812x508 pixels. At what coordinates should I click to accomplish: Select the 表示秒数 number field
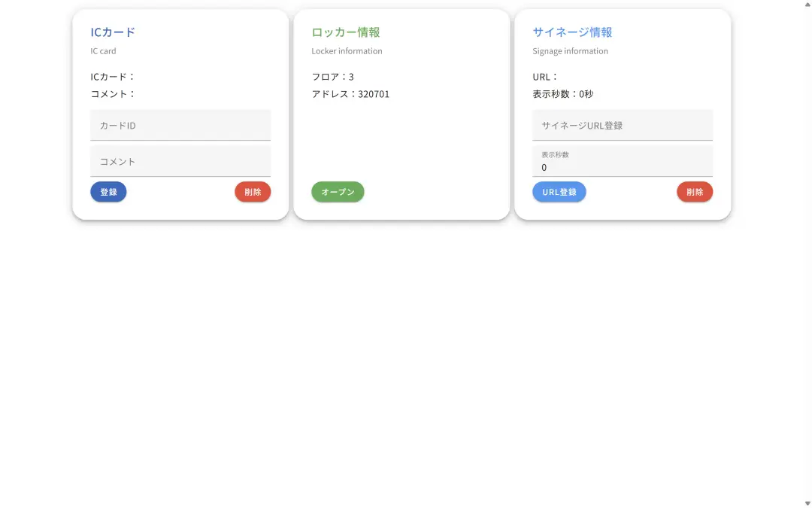click(623, 167)
